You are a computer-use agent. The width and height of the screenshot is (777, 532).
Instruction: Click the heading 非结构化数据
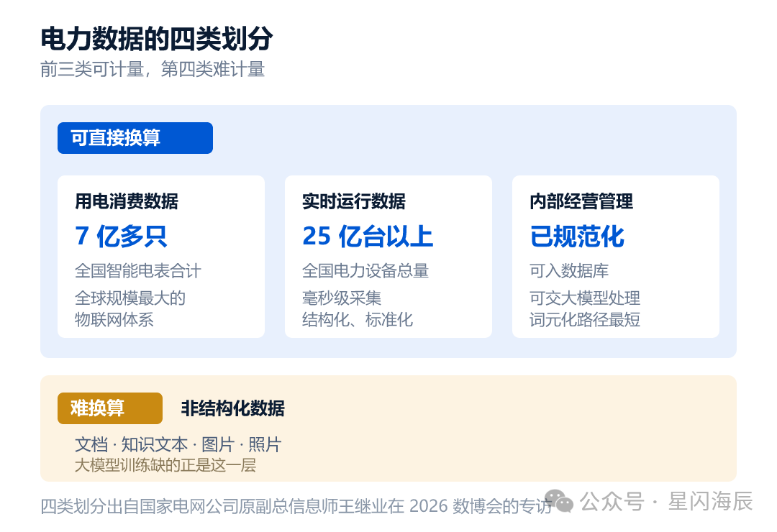[x=232, y=408]
